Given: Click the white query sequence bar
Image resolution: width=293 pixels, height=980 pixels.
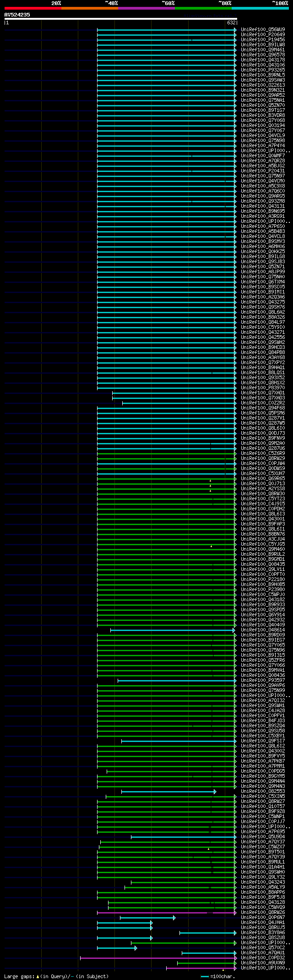Looking at the screenshot, I should [121, 19].
